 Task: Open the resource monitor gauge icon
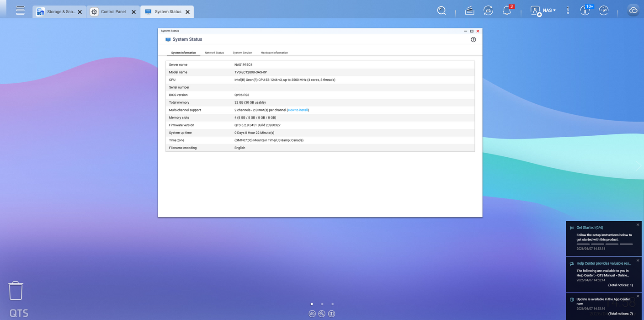coord(604,11)
